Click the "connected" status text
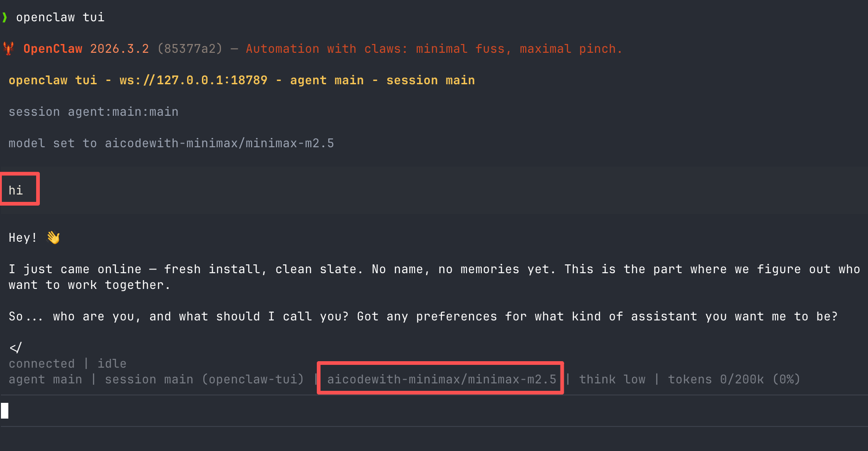The image size is (868, 451). tap(42, 363)
